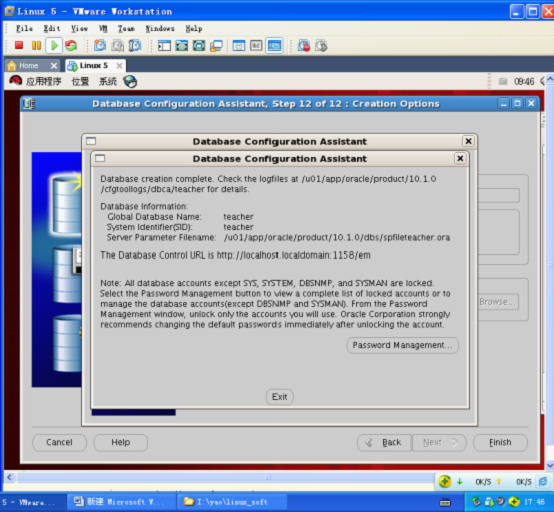Click the highlighted Console view toolbar icon

pos(274,46)
